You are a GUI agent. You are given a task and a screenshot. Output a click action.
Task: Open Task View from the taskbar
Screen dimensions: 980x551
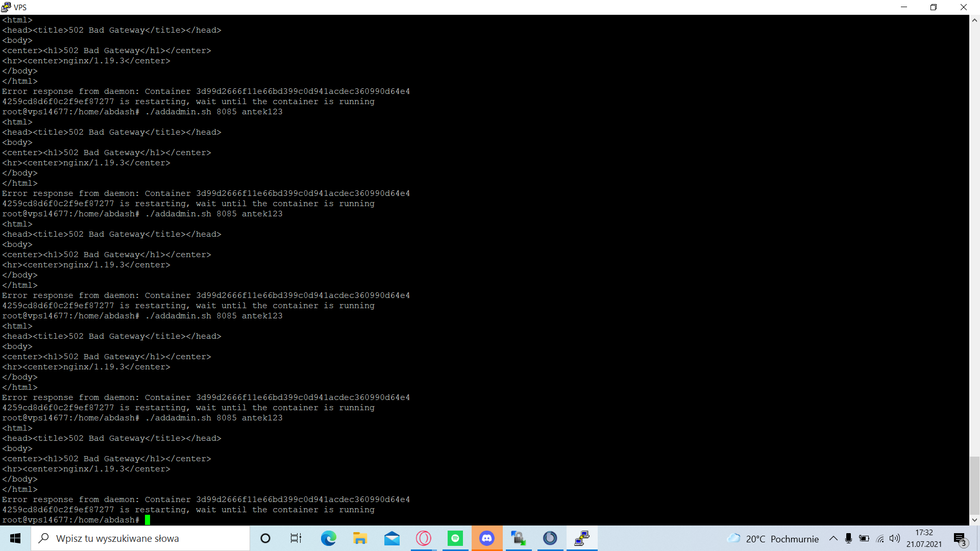pyautogui.click(x=296, y=538)
